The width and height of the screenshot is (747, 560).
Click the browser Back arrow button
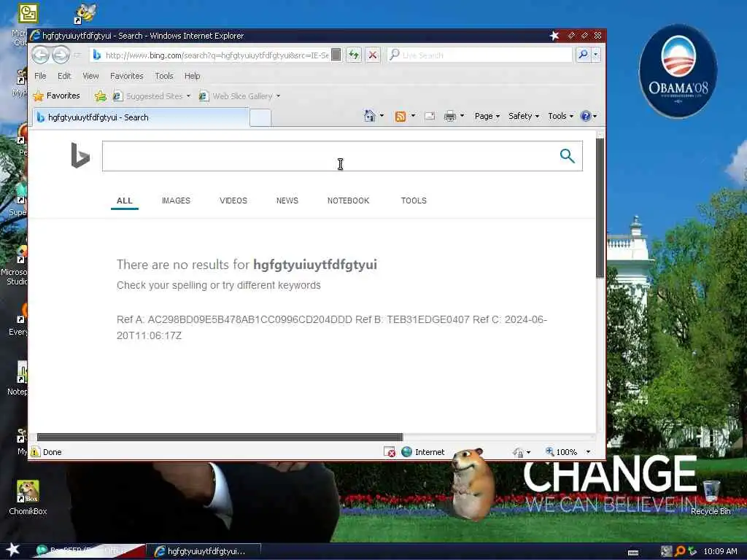(x=41, y=55)
